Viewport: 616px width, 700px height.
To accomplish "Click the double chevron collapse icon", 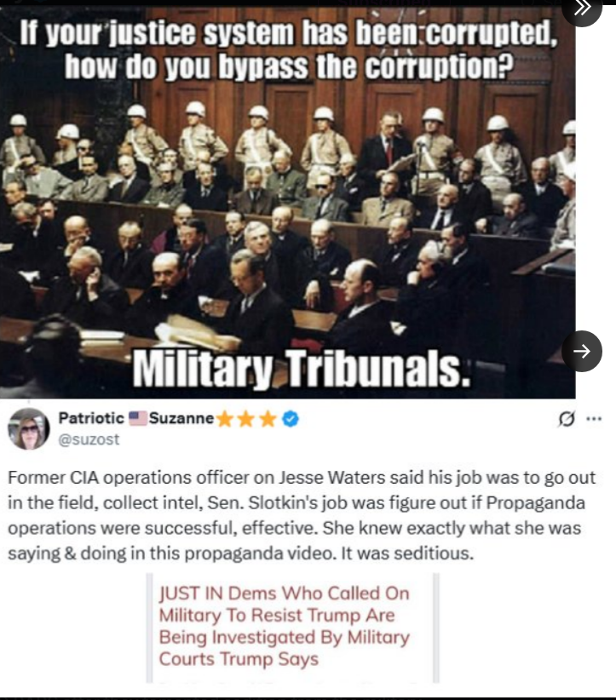I will tap(582, 8).
